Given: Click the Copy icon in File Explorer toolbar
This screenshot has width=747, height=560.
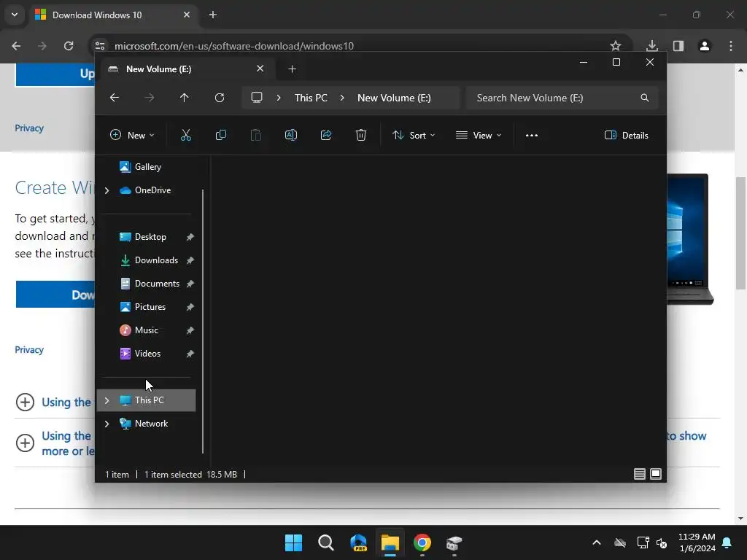Looking at the screenshot, I should 221,135.
